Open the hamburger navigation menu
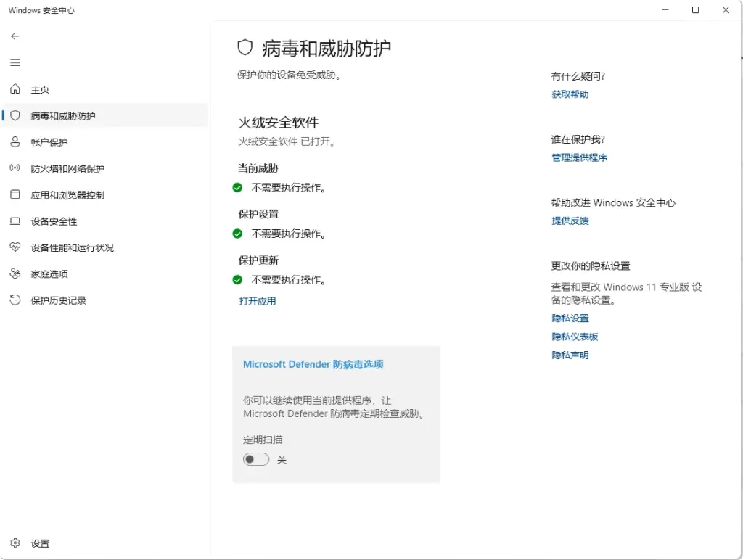This screenshot has height=560, width=743. (x=15, y=62)
